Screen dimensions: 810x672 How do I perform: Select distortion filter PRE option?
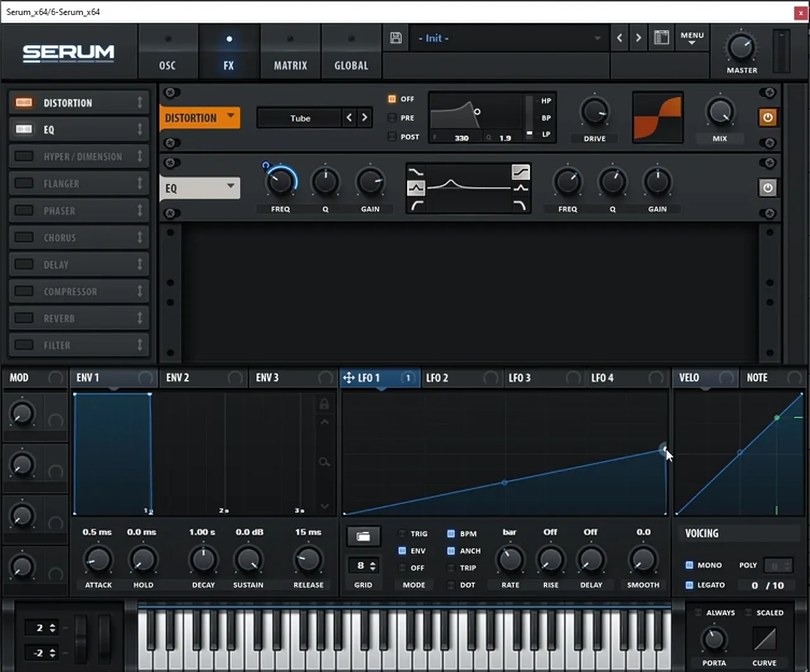392,118
